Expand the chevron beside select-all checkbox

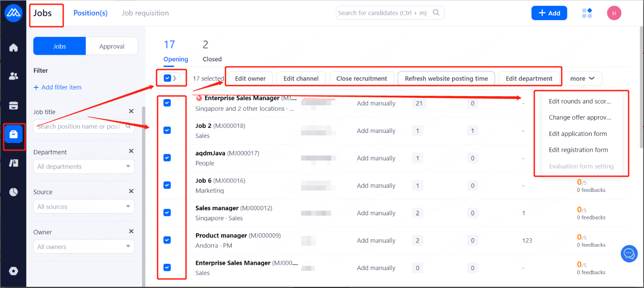pos(174,78)
